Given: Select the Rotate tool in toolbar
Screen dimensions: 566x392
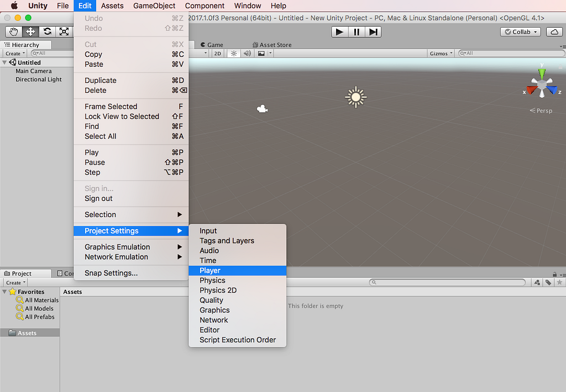Looking at the screenshot, I should tap(48, 31).
